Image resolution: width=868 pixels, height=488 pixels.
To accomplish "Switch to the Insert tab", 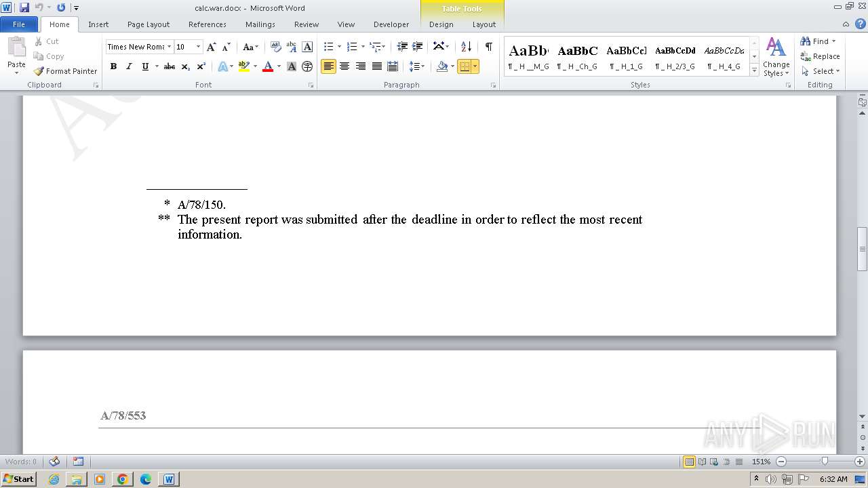I will pos(98,24).
